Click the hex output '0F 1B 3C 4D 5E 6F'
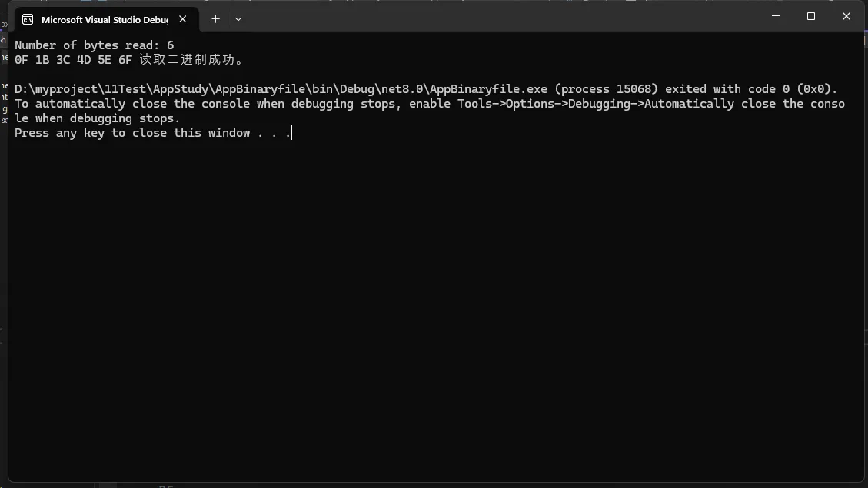 pos(73,60)
